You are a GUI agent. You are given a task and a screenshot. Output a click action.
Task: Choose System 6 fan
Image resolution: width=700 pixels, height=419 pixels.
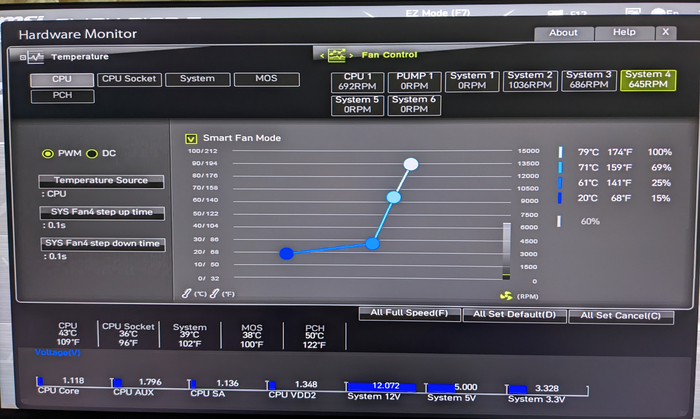pyautogui.click(x=414, y=104)
